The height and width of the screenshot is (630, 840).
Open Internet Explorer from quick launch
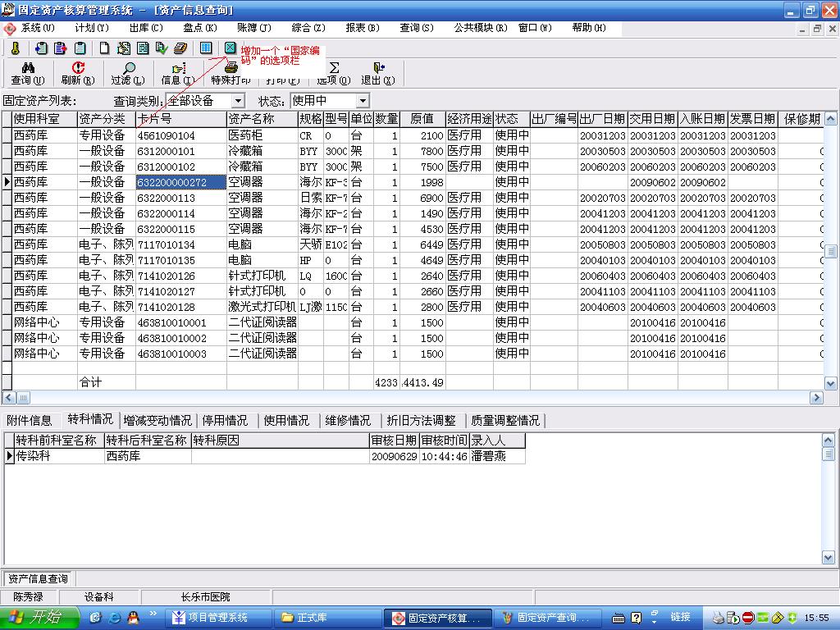coord(114,618)
